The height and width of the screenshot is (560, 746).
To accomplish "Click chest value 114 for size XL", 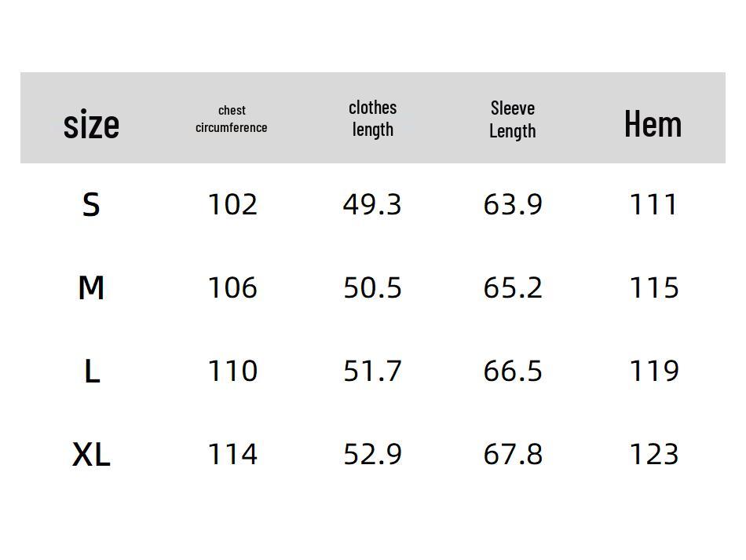I will 232,455.
